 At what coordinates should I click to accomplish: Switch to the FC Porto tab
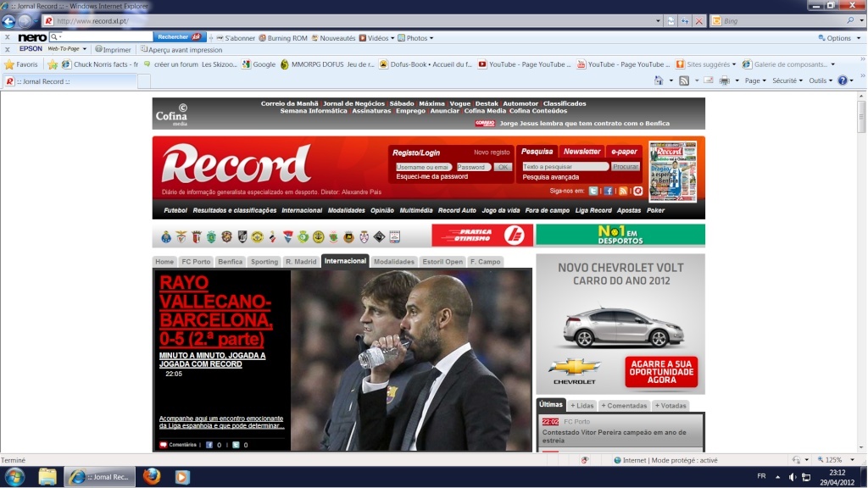pyautogui.click(x=196, y=262)
